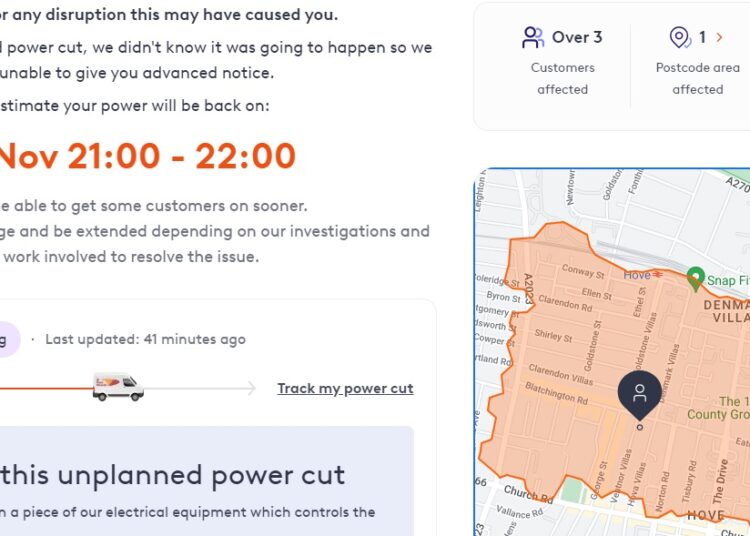750x536 pixels.
Task: Click the unplanned power cut heading
Action: (x=173, y=474)
